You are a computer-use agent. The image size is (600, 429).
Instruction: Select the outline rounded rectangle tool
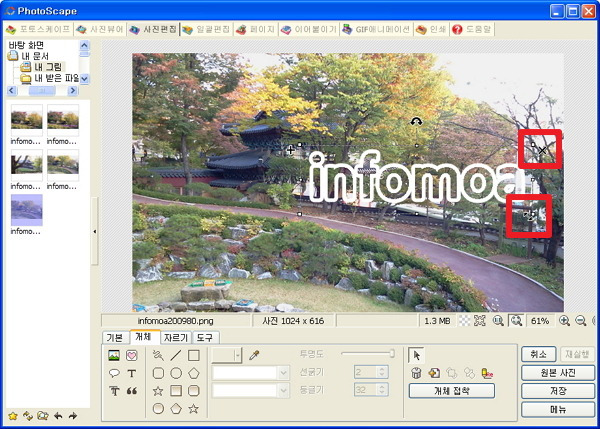coord(158,373)
